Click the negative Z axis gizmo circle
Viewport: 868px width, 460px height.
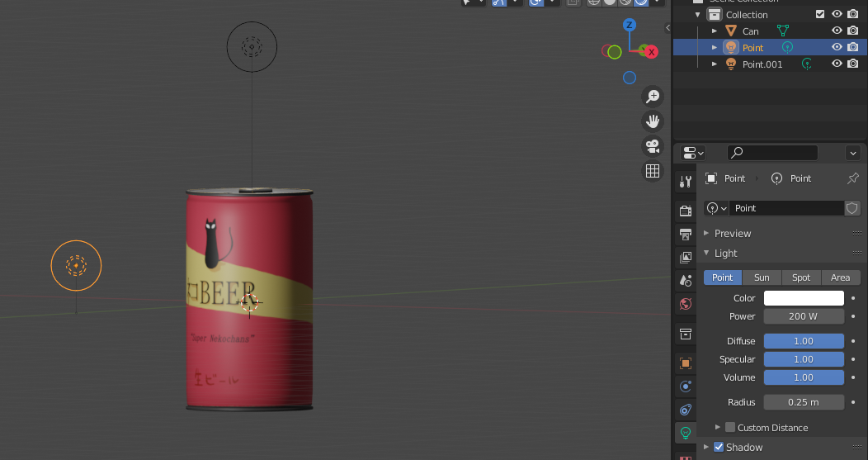coord(630,78)
